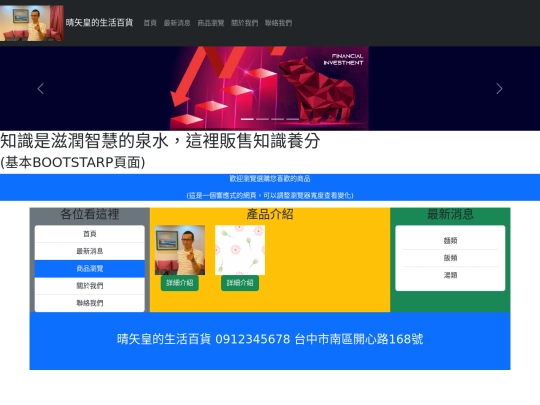The height and width of the screenshot is (405, 540).
Task: Select 首頁 in top navbar
Action: click(150, 23)
